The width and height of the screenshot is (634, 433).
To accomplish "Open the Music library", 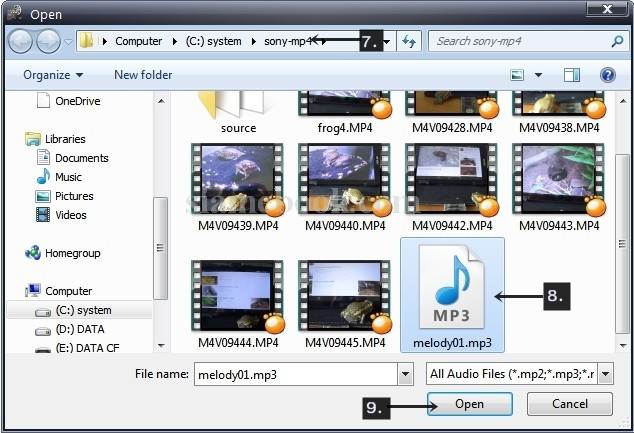I will [68, 177].
